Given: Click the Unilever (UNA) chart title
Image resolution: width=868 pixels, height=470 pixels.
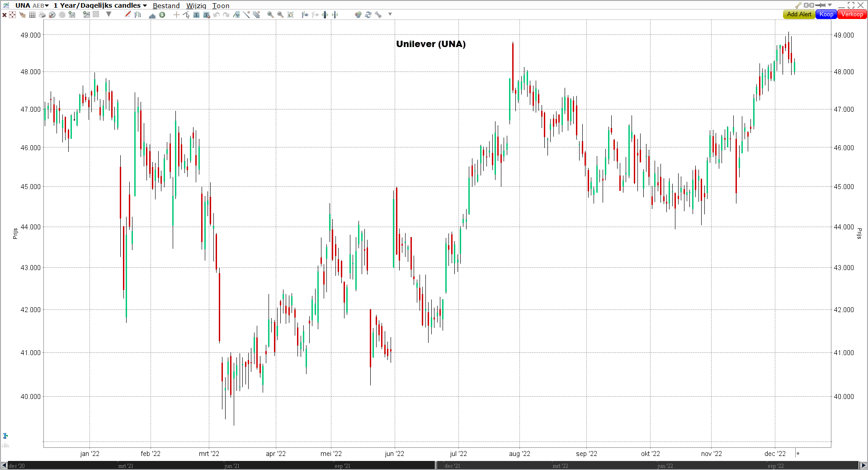Looking at the screenshot, I should click(431, 44).
